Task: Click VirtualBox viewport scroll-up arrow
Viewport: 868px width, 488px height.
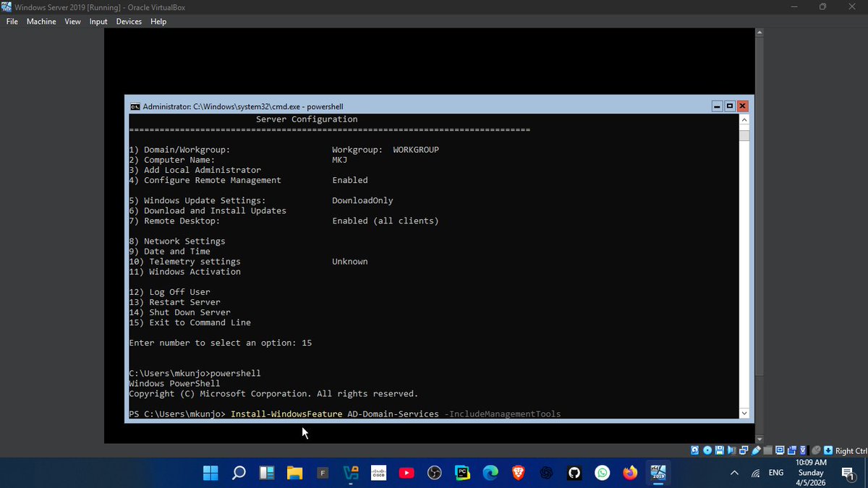Action: click(x=759, y=33)
